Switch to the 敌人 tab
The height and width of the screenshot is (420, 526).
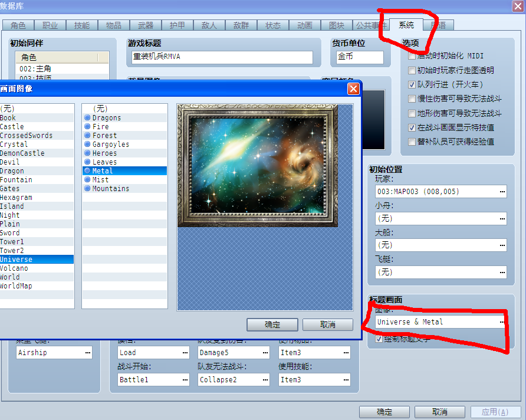pyautogui.click(x=209, y=25)
